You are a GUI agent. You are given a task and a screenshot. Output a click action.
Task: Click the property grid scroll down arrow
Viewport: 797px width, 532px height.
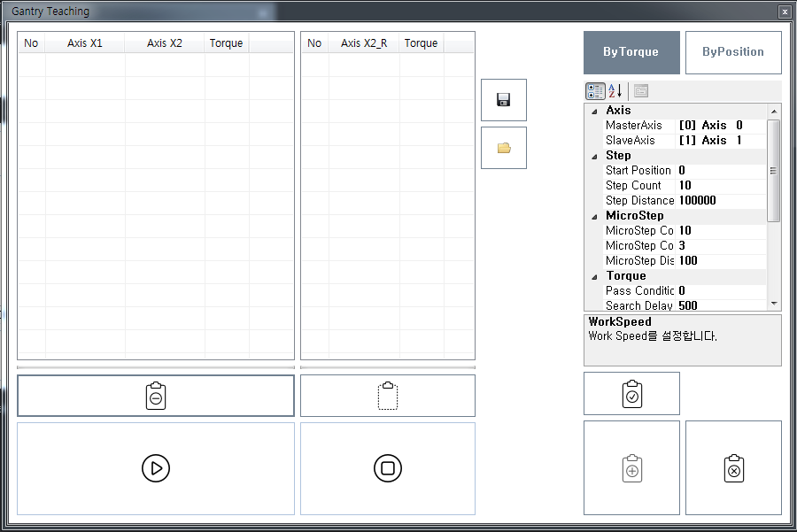(x=774, y=303)
